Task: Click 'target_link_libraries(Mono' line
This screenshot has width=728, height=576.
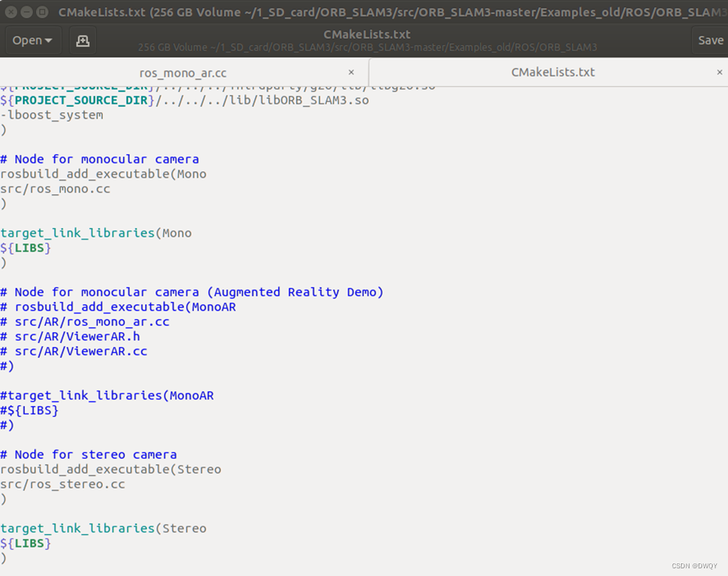Action: tap(96, 233)
